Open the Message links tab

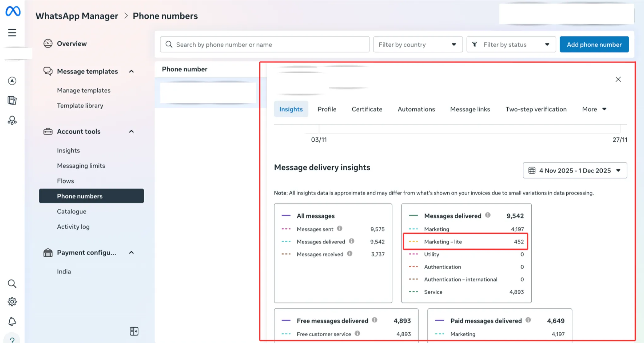click(x=470, y=109)
